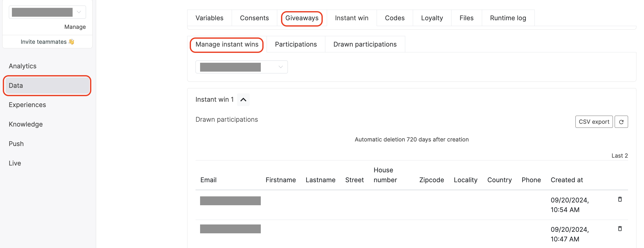
Task: Navigate to Analytics in the sidebar
Action: point(23,66)
